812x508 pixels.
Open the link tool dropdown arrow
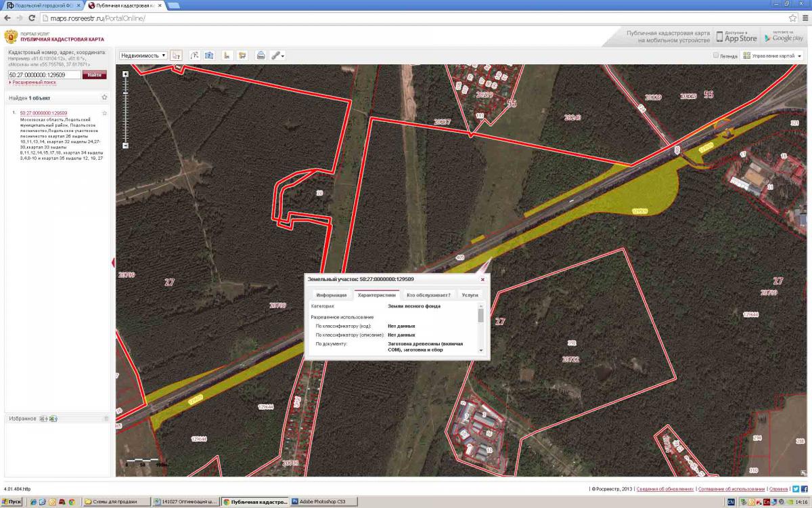pos(282,56)
